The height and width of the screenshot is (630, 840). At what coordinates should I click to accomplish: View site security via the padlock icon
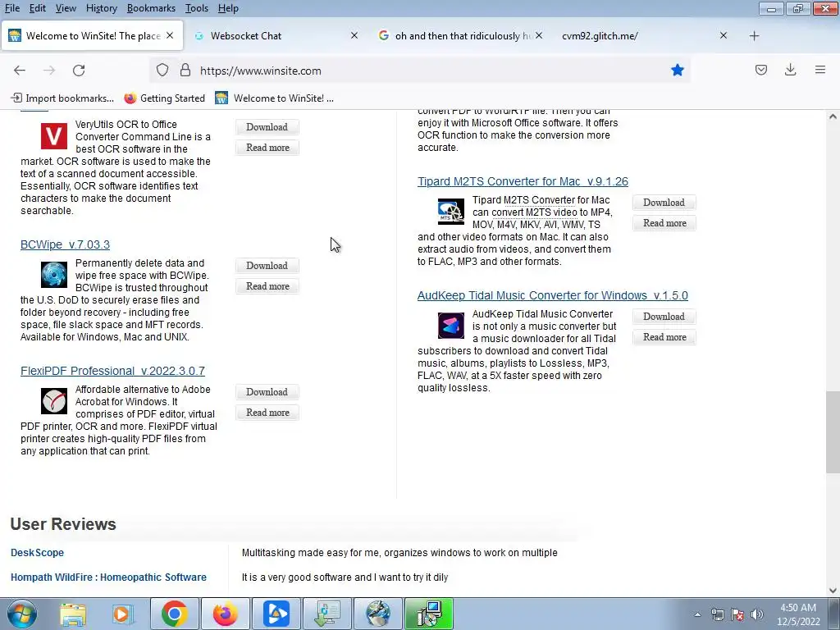click(185, 71)
